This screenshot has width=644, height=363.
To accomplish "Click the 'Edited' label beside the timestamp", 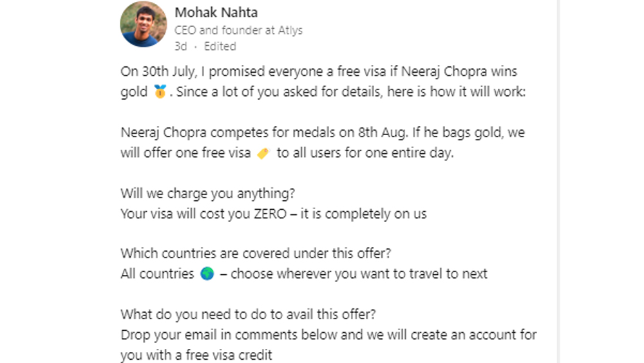I will (220, 46).
